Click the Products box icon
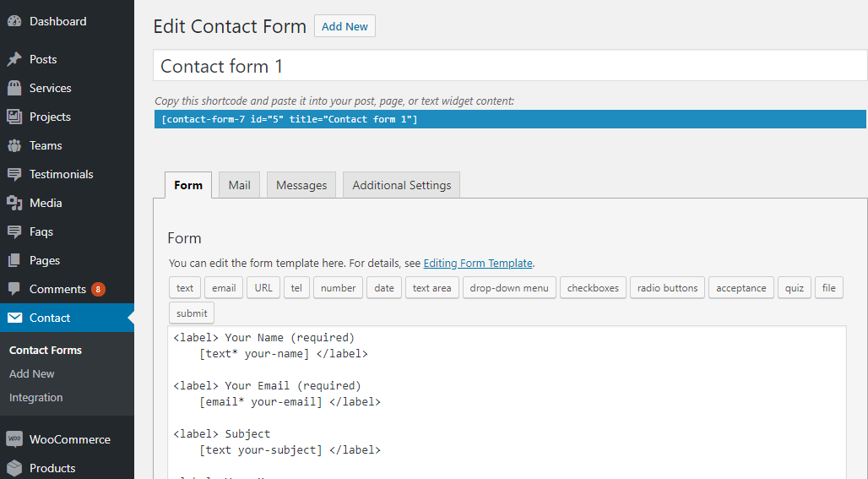This screenshot has width=868, height=479. pos(14,468)
